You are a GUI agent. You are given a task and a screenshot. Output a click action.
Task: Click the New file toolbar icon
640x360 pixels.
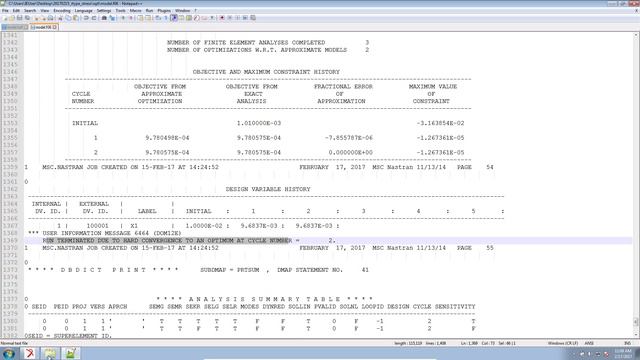[5, 18]
